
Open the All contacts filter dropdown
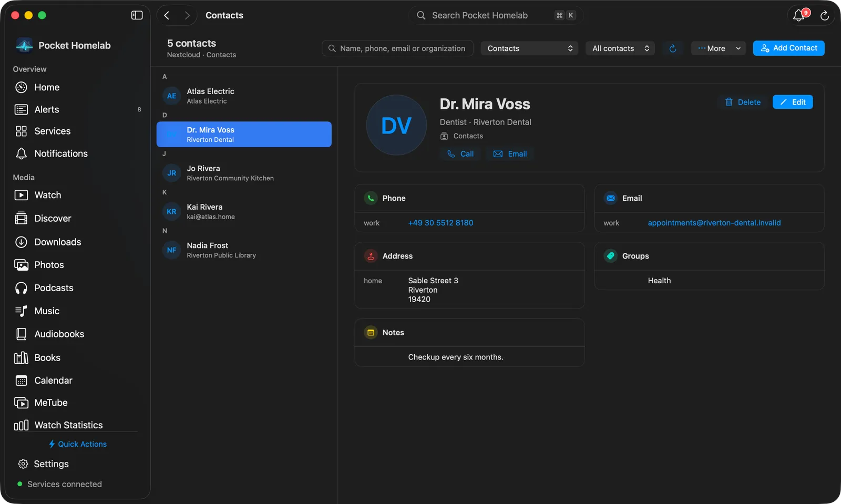tap(620, 48)
